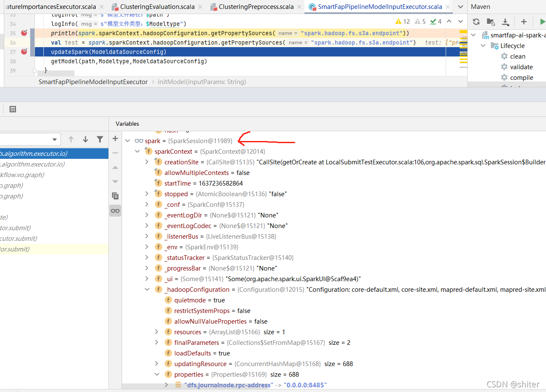Collapse the properties node
The image size is (546, 392).
pyautogui.click(x=156, y=374)
